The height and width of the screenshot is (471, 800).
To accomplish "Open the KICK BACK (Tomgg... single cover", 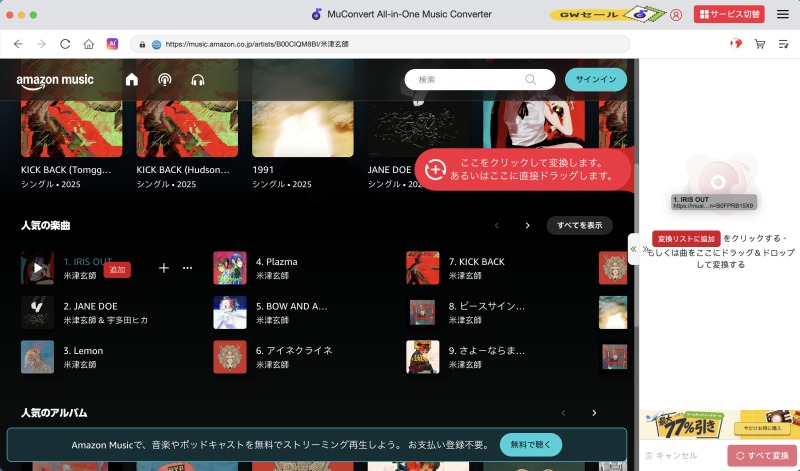I will 71,129.
